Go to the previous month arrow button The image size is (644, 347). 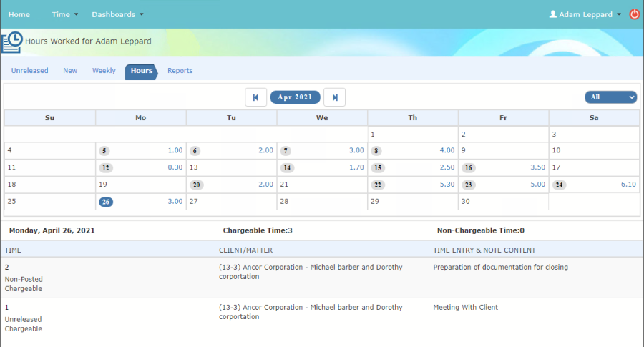256,97
